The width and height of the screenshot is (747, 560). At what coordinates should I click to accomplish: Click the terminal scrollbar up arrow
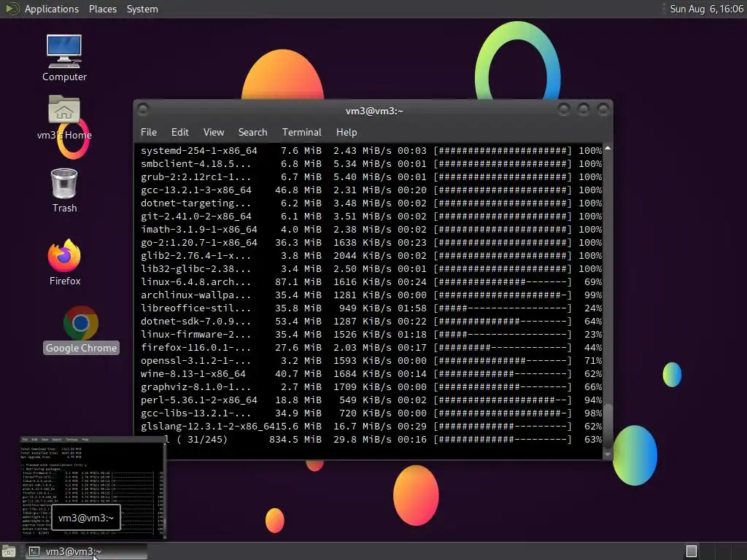[608, 149]
